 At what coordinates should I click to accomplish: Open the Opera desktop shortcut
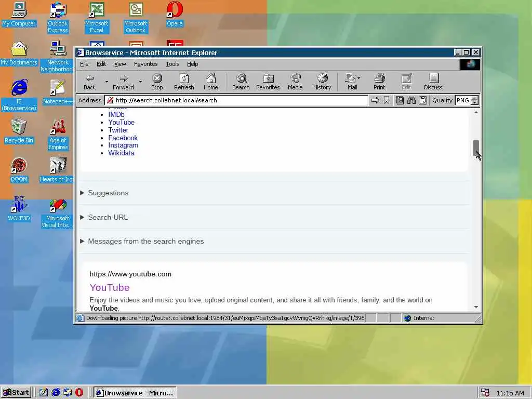click(175, 14)
